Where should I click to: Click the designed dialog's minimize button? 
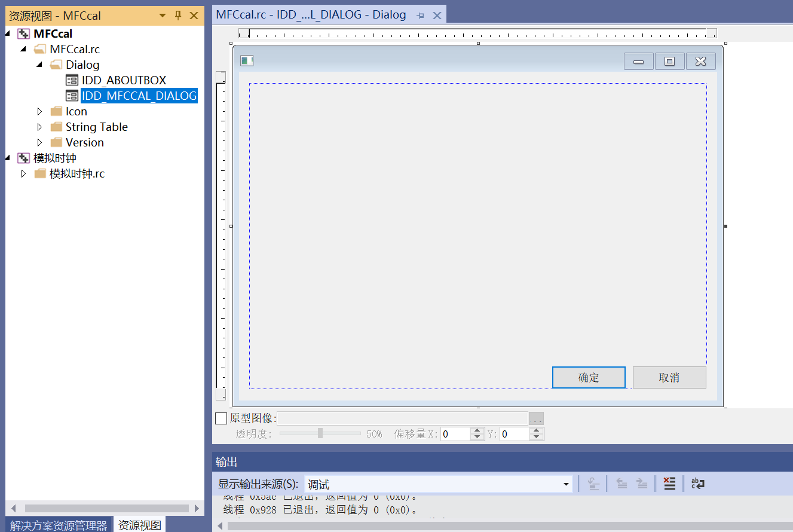[x=639, y=61]
